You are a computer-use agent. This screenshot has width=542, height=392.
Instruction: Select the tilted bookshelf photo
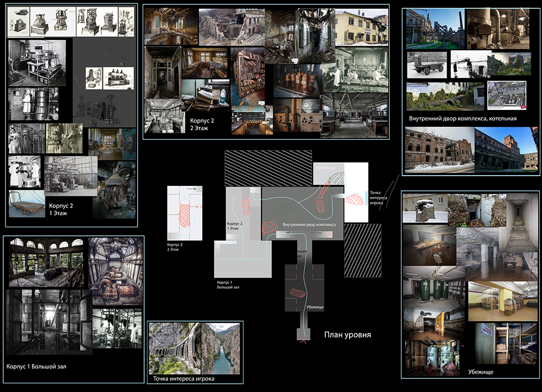pyautogui.click(x=248, y=76)
